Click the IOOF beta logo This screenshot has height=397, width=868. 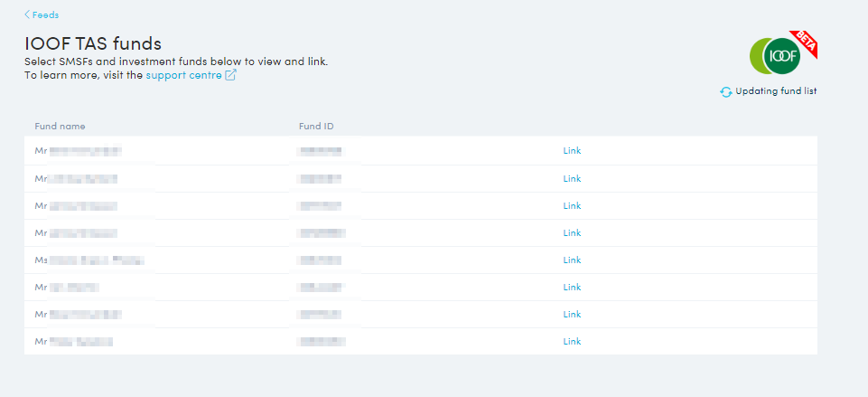[783, 53]
